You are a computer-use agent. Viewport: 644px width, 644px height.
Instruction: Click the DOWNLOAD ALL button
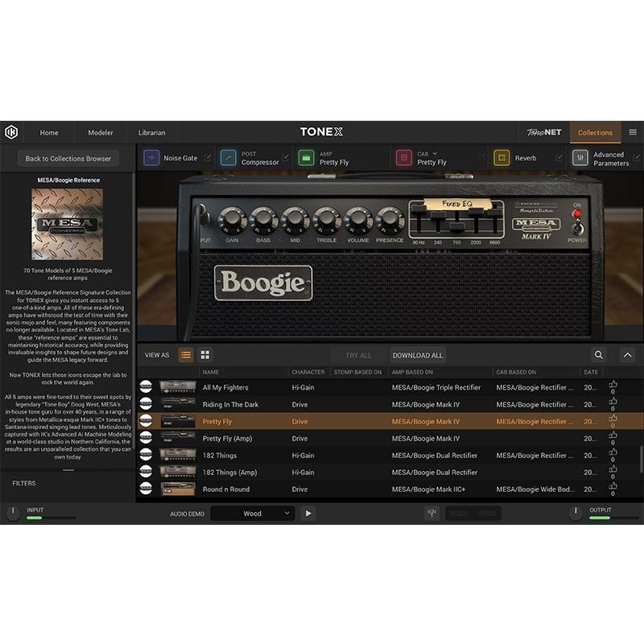click(417, 355)
